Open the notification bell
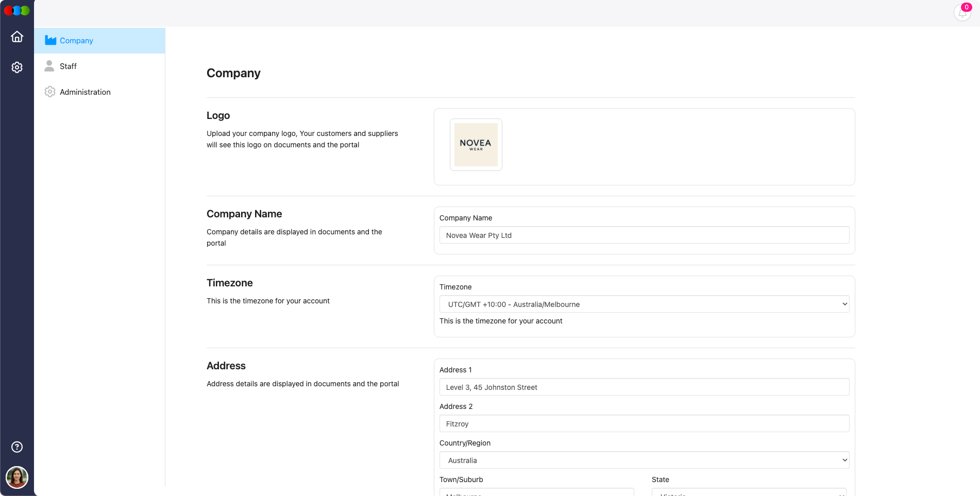The width and height of the screenshot is (980, 496). point(962,13)
